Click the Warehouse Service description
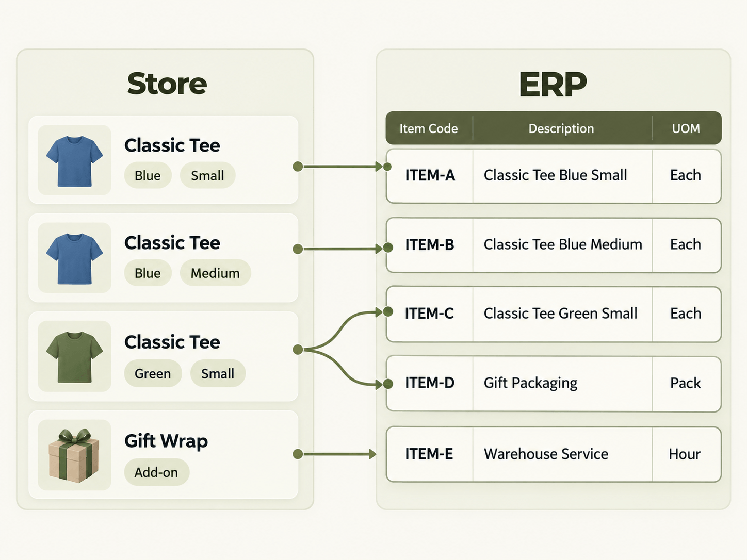The width and height of the screenshot is (747, 560). (546, 454)
